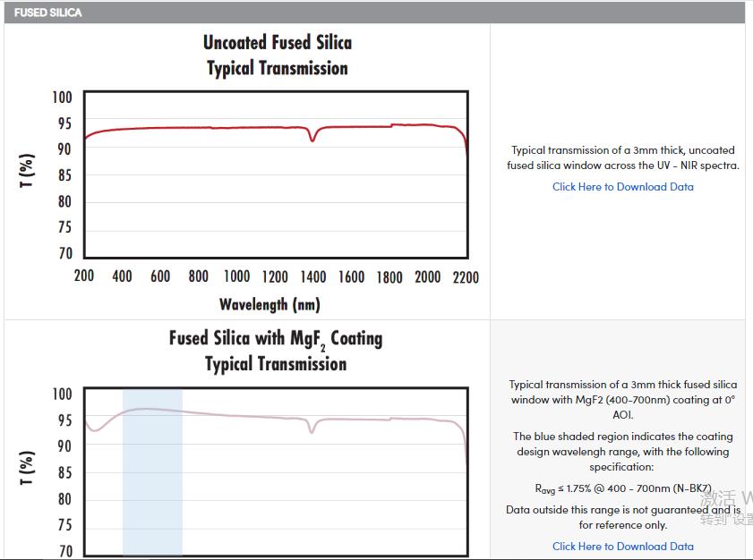The image size is (753, 560).
Task: Click the T (%) label on MgF2 chart
Action: (x=27, y=469)
